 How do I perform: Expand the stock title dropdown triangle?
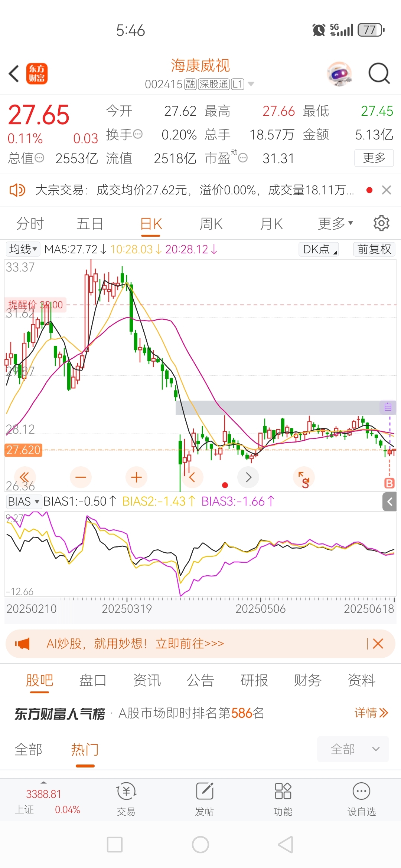(251, 84)
